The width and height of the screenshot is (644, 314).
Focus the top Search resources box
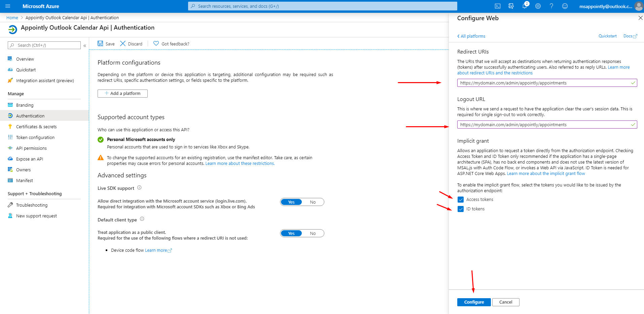[x=322, y=6]
